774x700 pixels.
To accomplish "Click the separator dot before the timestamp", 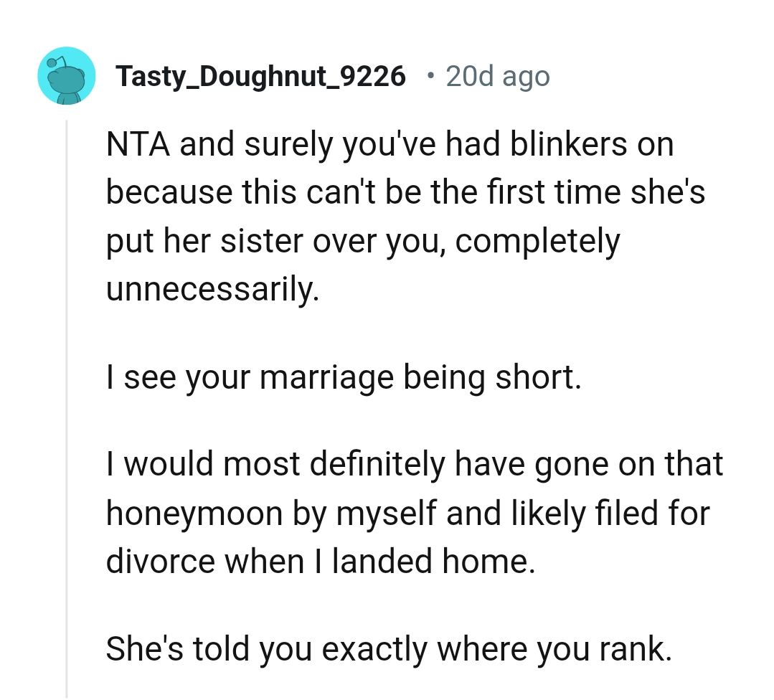I will (431, 75).
